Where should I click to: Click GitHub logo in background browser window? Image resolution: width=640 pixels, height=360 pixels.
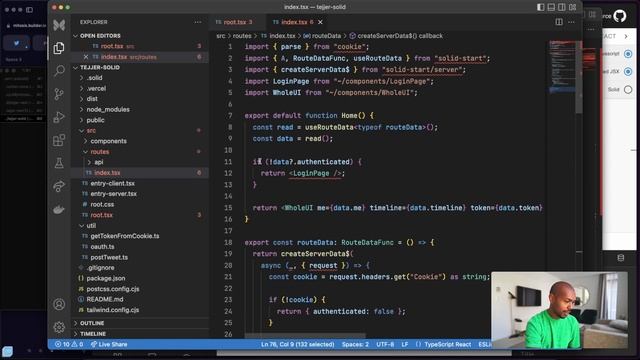coord(620,16)
